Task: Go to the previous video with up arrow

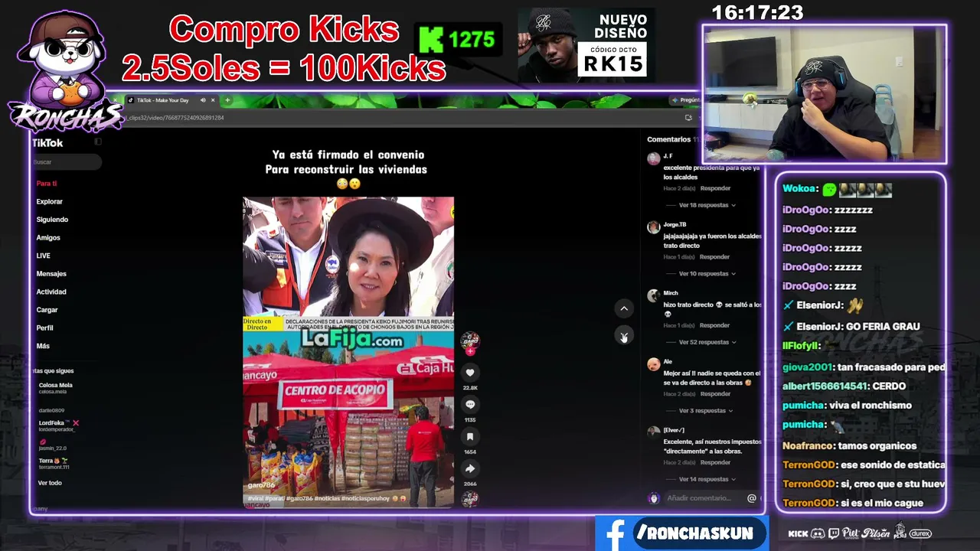Action: (x=624, y=308)
